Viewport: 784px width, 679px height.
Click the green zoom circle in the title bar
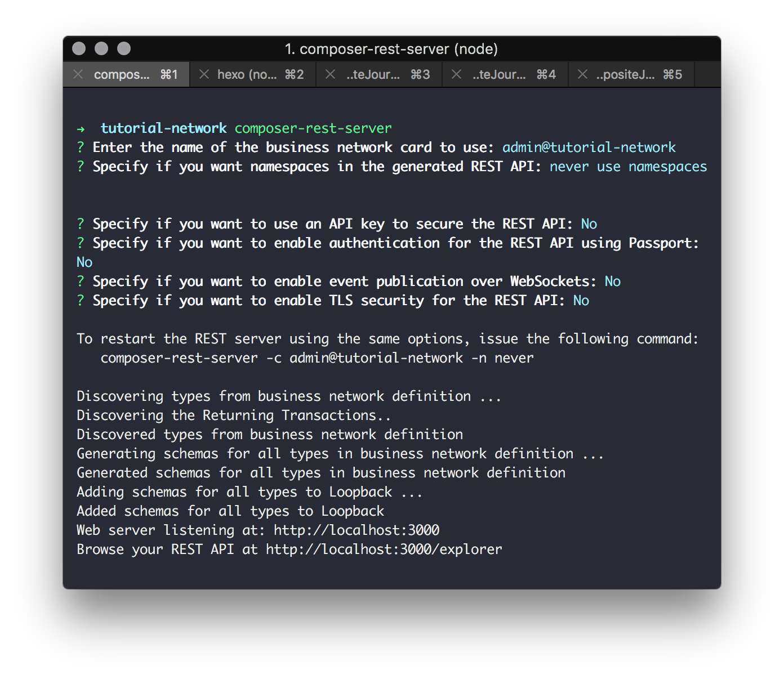[123, 48]
